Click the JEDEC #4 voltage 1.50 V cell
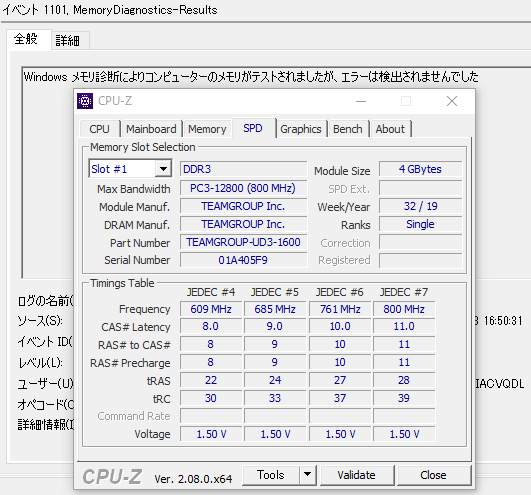The width and height of the screenshot is (531, 495). pyautogui.click(x=211, y=434)
